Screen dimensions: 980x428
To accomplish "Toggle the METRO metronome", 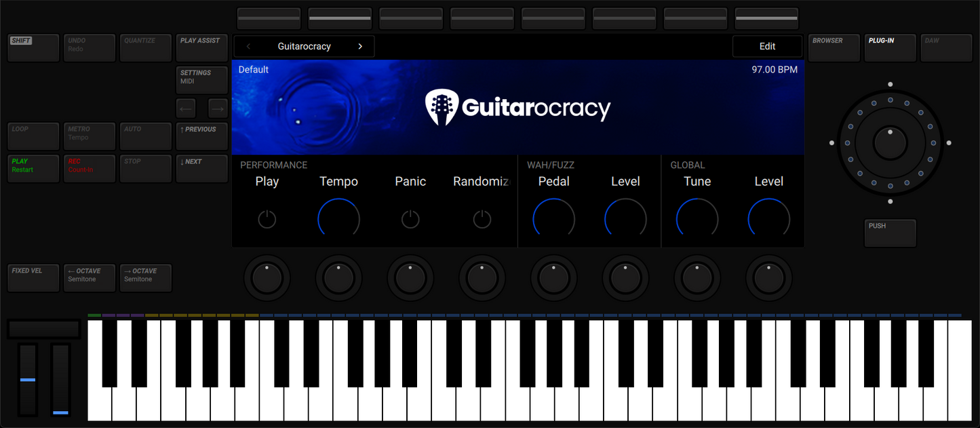I will point(89,136).
